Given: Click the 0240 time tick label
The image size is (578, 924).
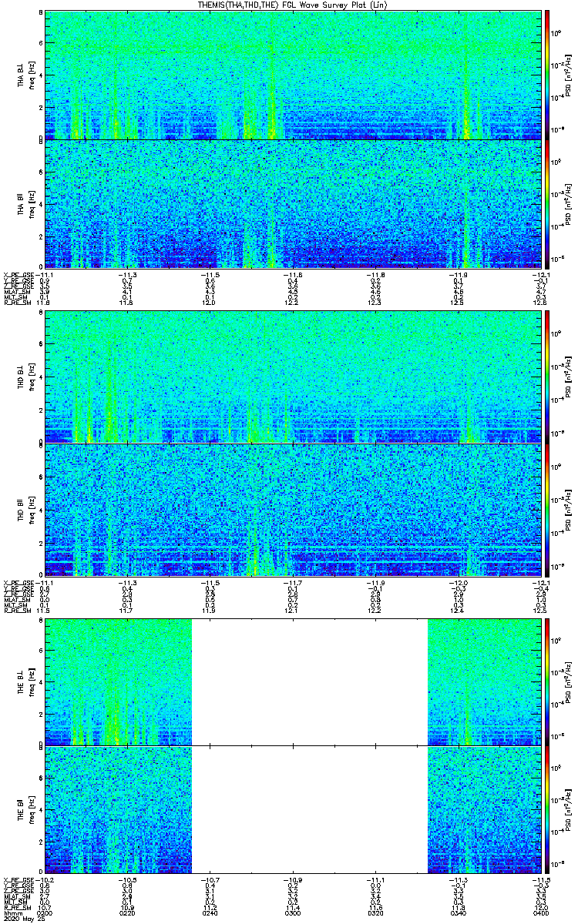Looking at the screenshot, I should pos(210,914).
